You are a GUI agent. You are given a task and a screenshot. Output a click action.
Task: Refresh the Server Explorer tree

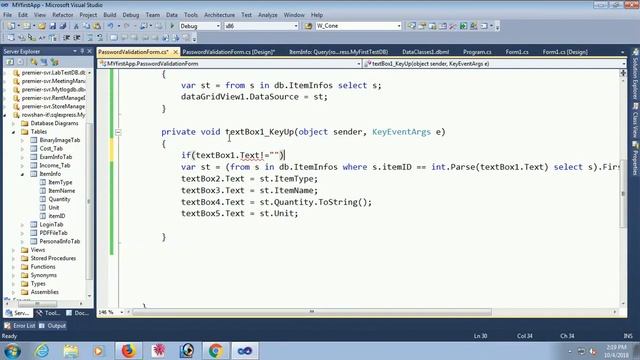[x=10, y=62]
